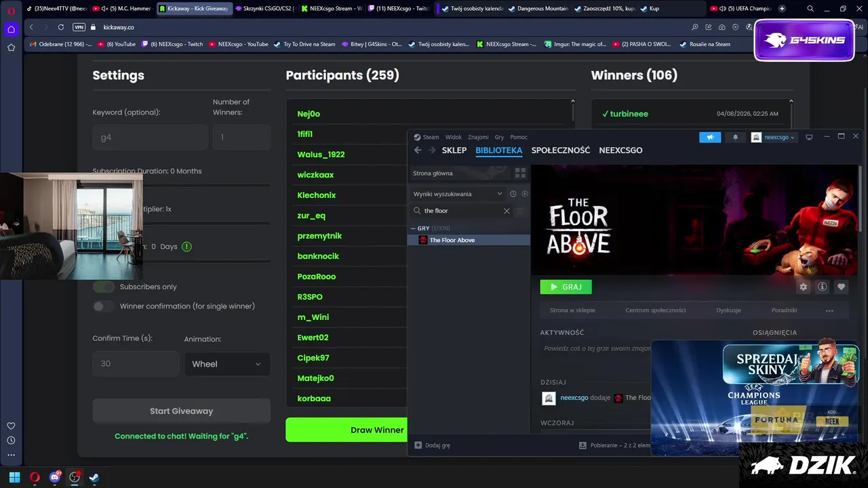868x488 pixels.
Task: Open Opera sidebar heart pinboards icon
Action: [11, 426]
